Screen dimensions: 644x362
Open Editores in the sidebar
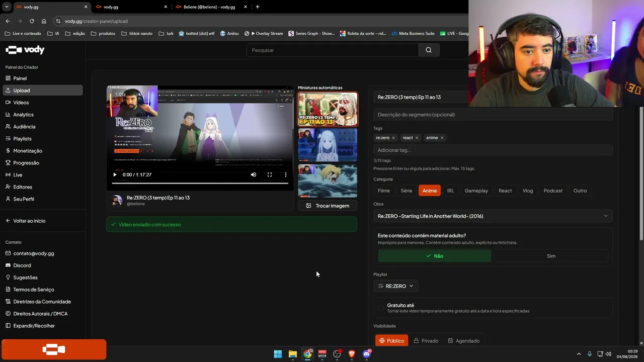tap(43, 187)
